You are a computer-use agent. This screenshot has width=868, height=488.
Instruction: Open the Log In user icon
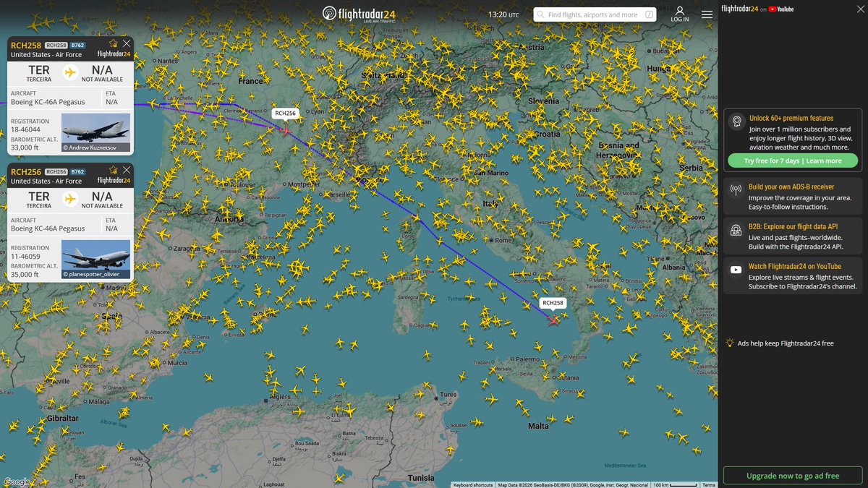coord(680,11)
